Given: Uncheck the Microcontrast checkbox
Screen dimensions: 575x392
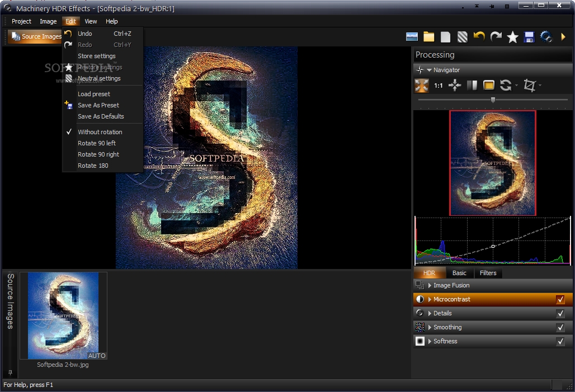Looking at the screenshot, I should click(x=560, y=299).
